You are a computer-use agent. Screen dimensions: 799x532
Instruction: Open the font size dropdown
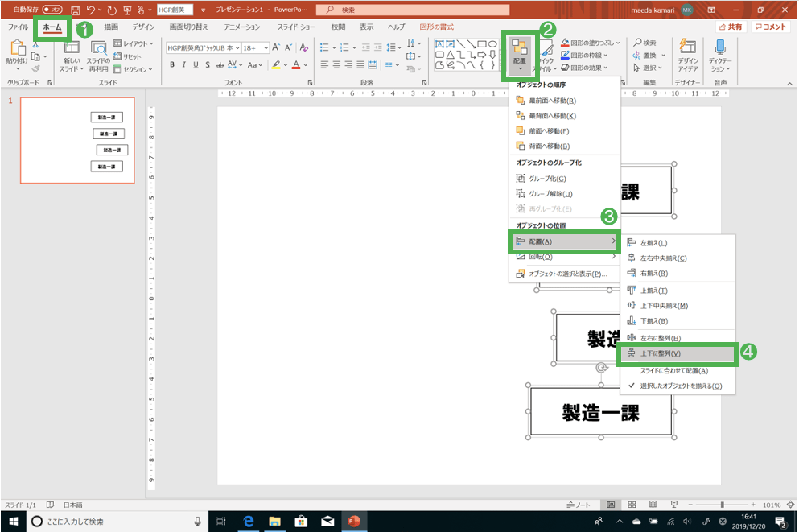pos(266,48)
